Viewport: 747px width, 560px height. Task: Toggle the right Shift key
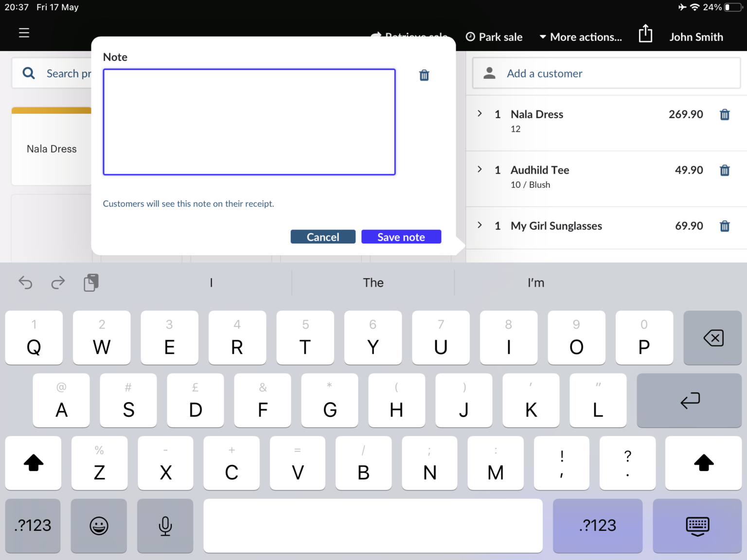coord(703,463)
